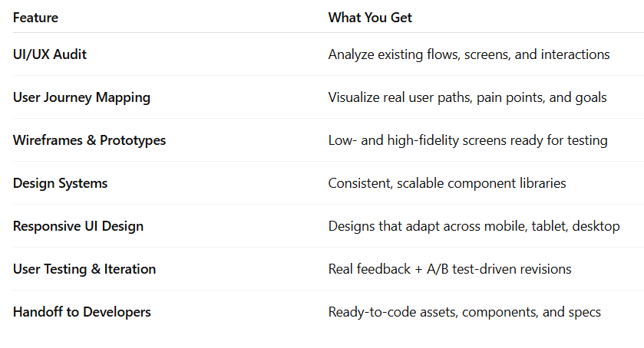This screenshot has height=348, width=644.
Task: Click the "Low- and high-fidelity screens" description
Action: tap(467, 140)
